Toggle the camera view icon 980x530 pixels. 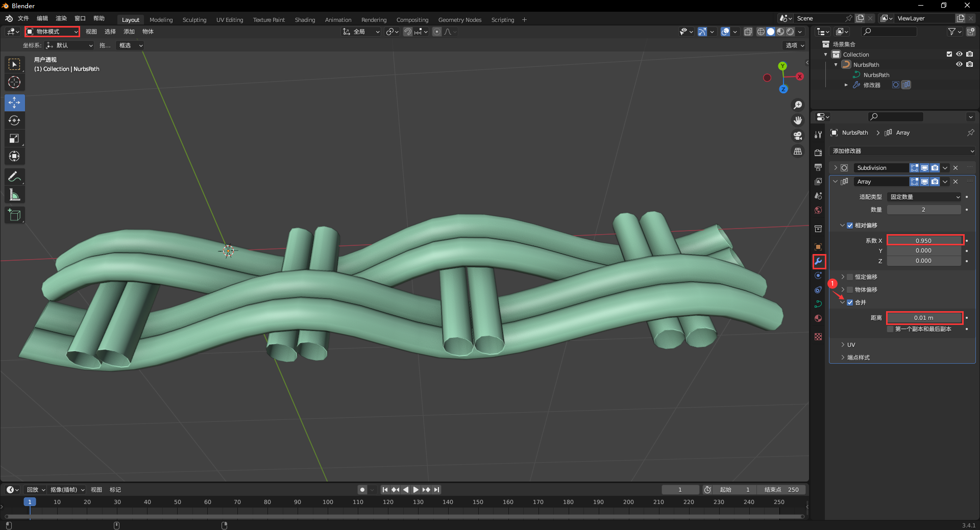pyautogui.click(x=797, y=136)
